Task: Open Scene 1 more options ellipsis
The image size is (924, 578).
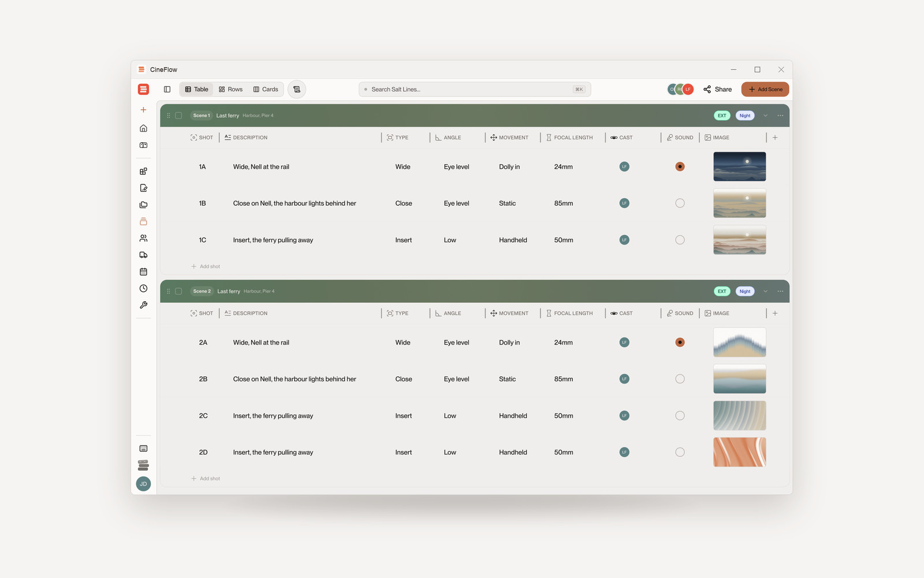Action: click(780, 116)
